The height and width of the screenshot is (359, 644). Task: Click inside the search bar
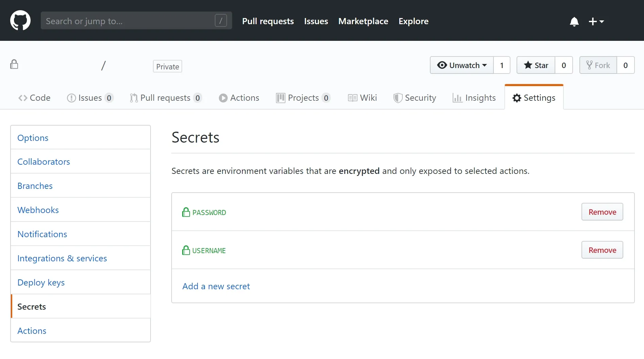tap(129, 20)
